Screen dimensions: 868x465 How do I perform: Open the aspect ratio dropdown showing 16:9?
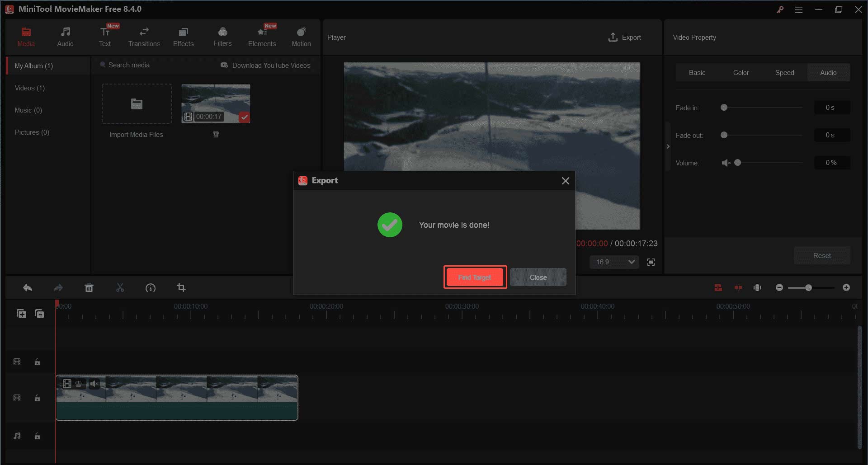click(x=613, y=262)
